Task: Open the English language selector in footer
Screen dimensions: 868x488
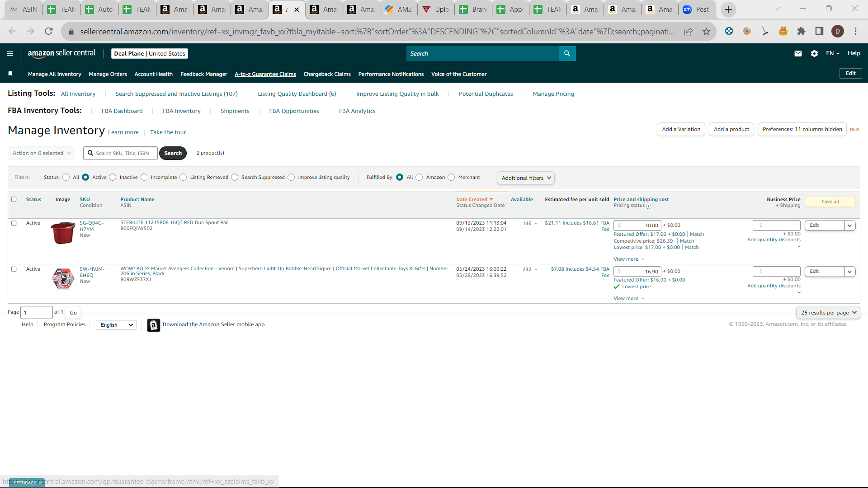Action: pyautogui.click(x=116, y=325)
